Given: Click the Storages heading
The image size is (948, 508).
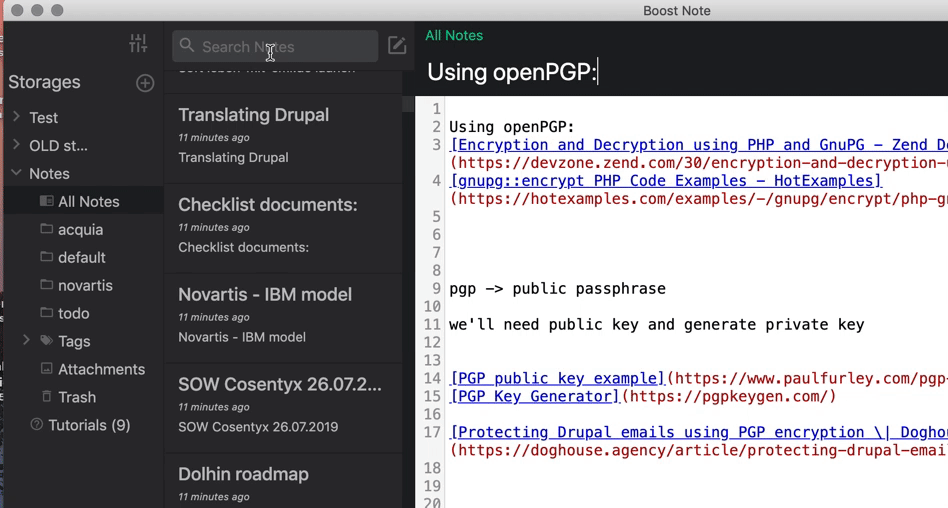Looking at the screenshot, I should click(44, 82).
